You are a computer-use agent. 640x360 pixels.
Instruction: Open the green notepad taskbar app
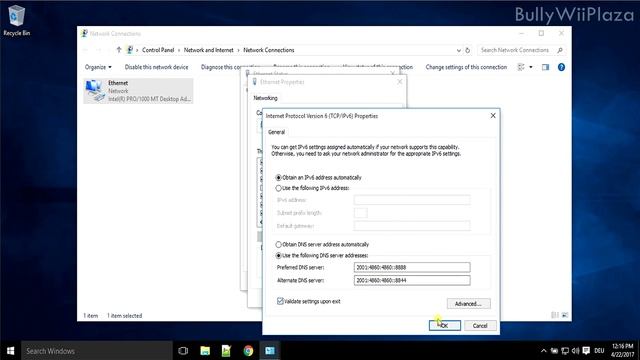tap(227, 351)
